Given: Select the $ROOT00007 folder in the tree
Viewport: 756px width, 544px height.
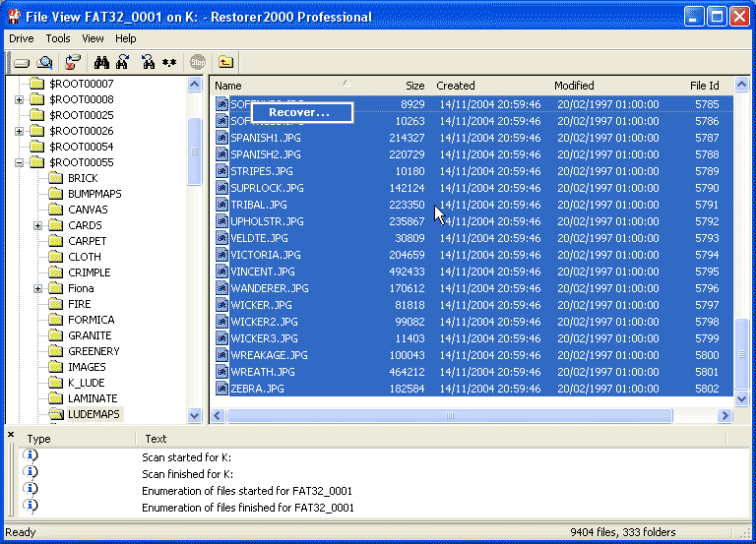Looking at the screenshot, I should (82, 84).
